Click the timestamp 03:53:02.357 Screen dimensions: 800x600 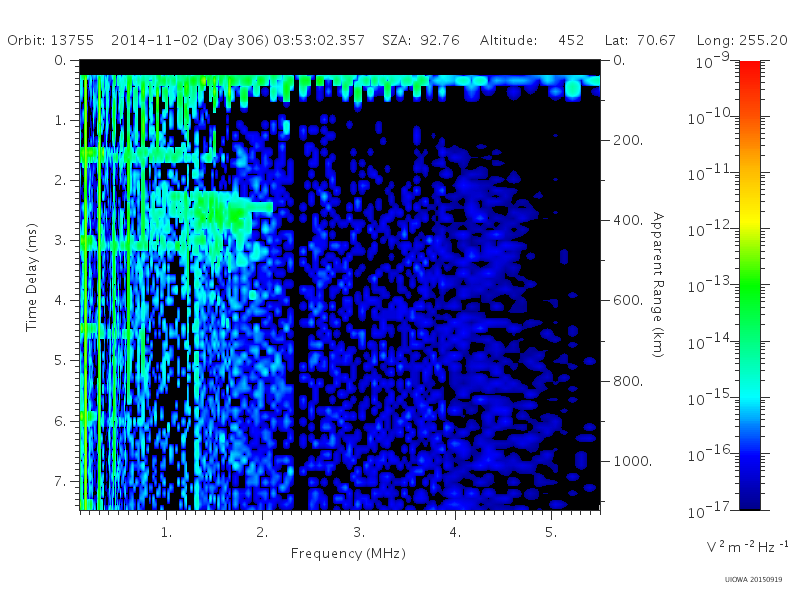[319, 40]
